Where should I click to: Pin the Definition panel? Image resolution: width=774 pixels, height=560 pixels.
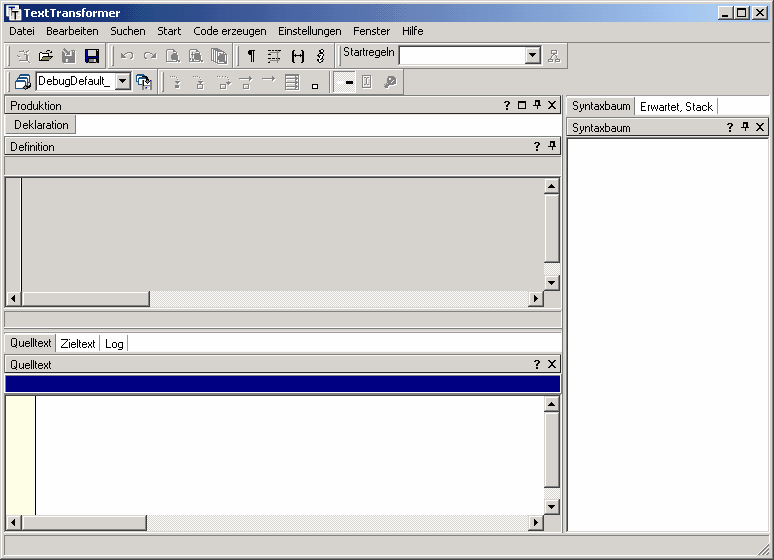click(x=552, y=146)
